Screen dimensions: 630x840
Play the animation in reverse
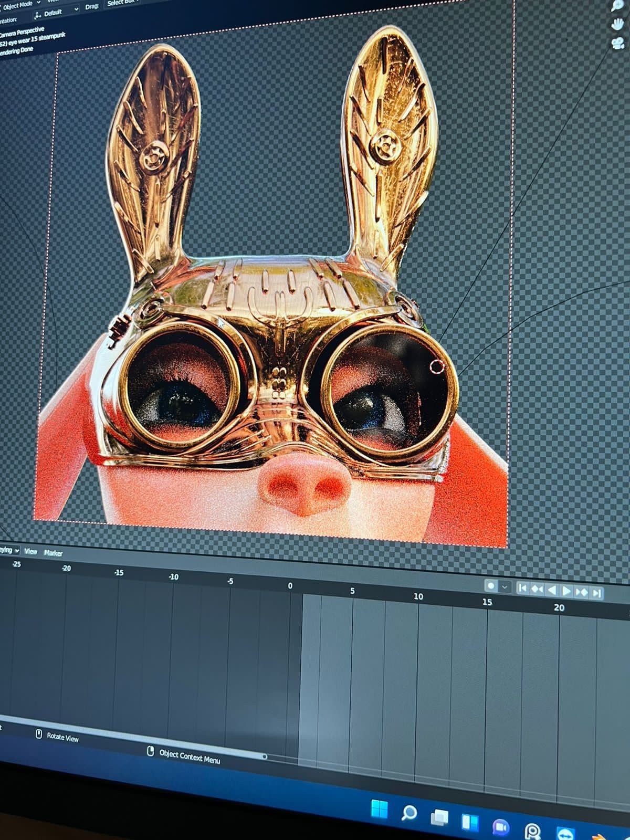click(552, 590)
